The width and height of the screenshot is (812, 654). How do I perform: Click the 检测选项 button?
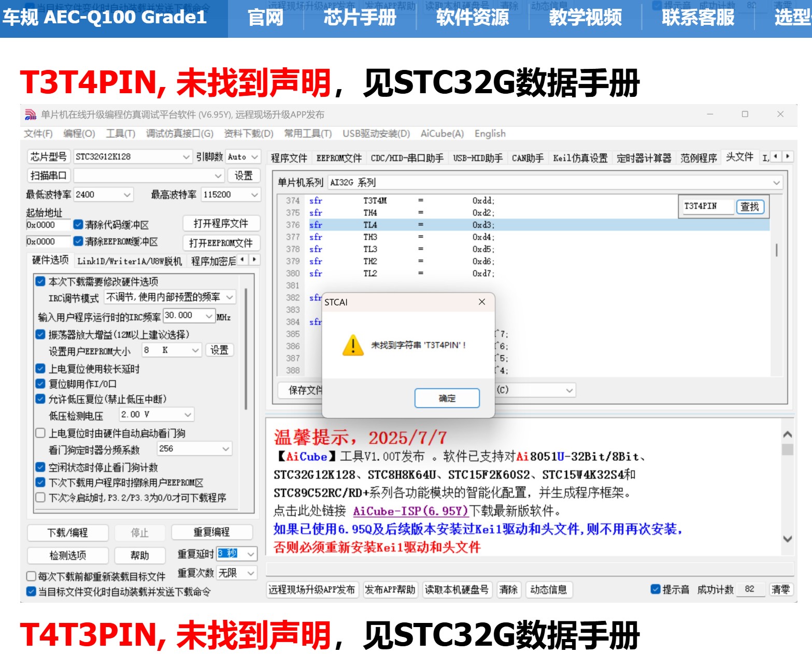click(x=67, y=555)
